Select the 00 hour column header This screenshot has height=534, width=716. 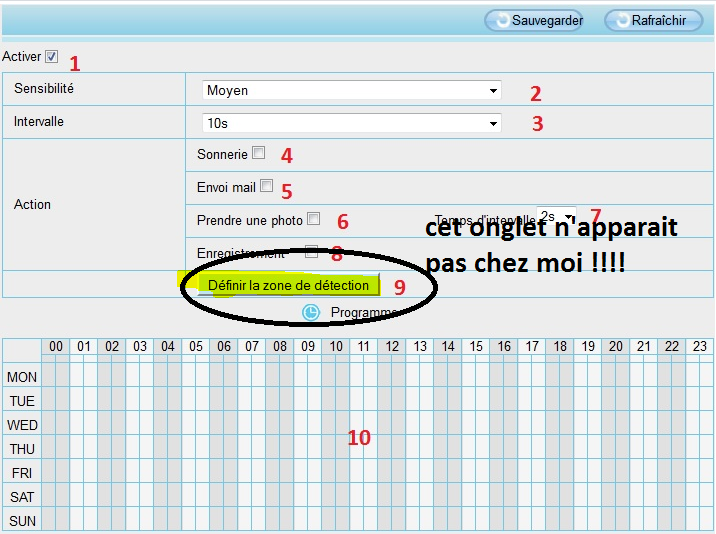point(56,346)
